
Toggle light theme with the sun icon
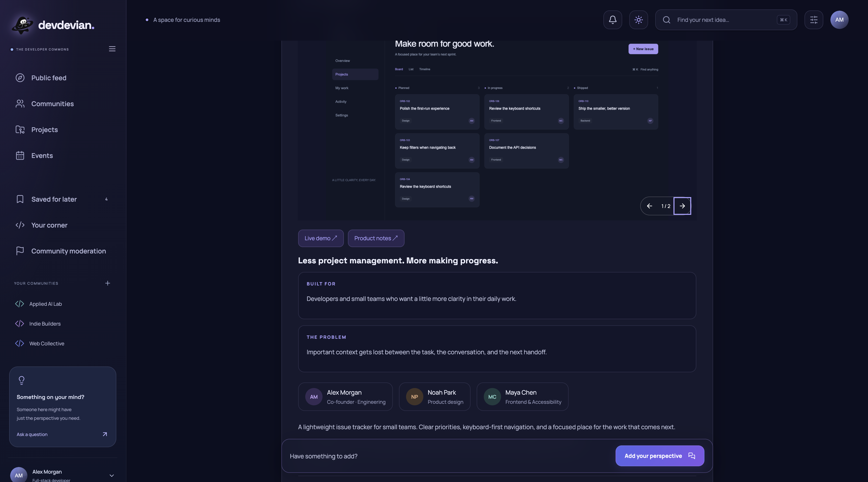point(638,20)
